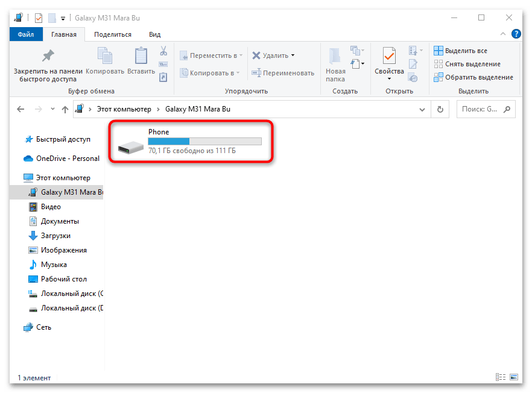Open Properties with the checkmark icon
The height and width of the screenshot is (393, 532).
pos(389,57)
